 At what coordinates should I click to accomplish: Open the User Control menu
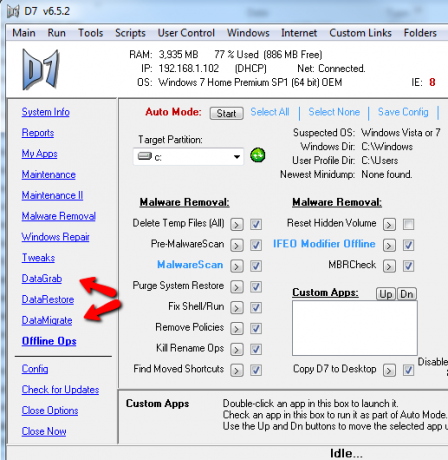click(x=186, y=33)
